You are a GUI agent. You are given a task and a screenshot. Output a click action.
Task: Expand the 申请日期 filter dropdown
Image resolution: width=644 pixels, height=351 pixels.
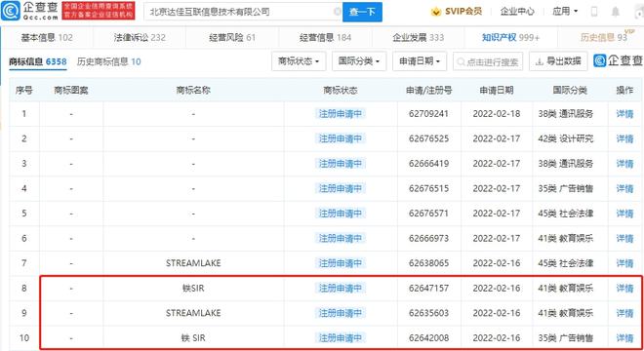pyautogui.click(x=420, y=61)
